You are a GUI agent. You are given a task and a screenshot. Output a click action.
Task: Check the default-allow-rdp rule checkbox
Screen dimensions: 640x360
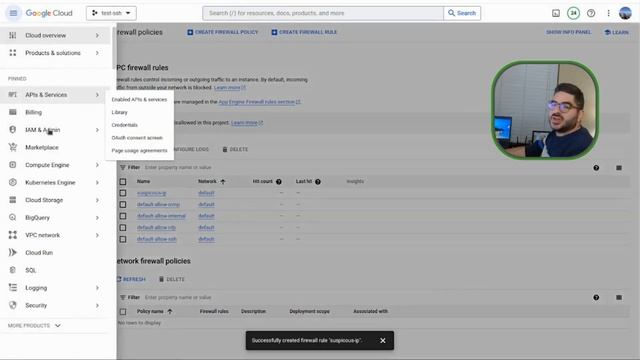tap(123, 228)
